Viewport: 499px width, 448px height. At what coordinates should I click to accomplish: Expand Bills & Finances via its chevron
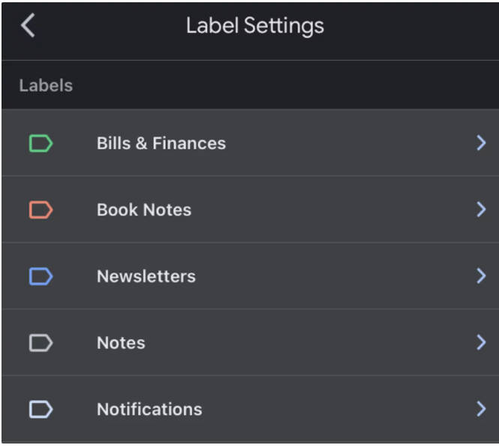pyautogui.click(x=481, y=143)
